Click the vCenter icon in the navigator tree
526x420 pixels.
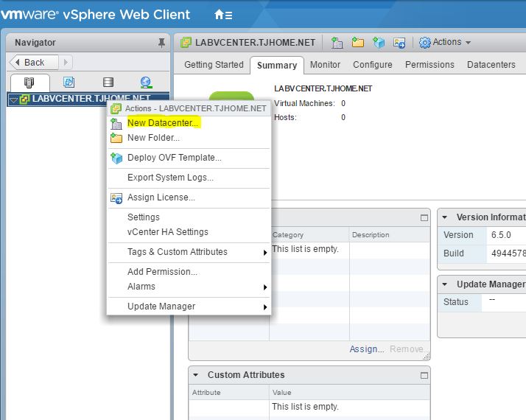pos(24,99)
